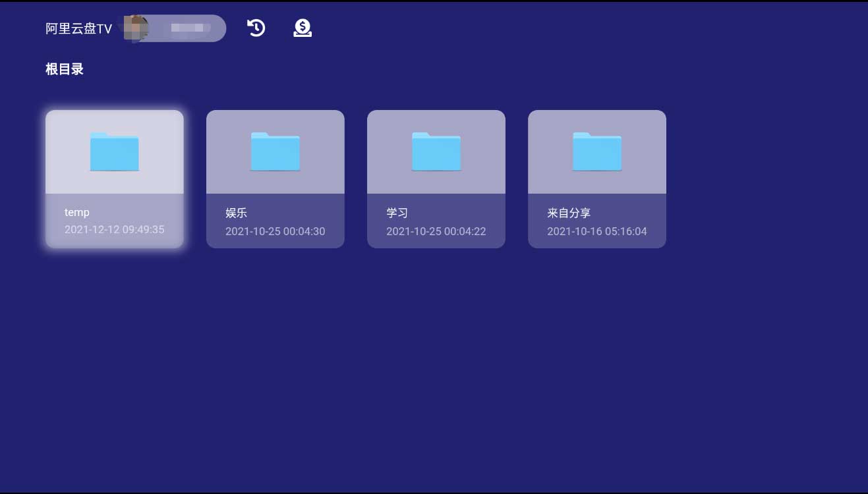
Task: Click the 娱乐 folder name label
Action: click(x=236, y=213)
